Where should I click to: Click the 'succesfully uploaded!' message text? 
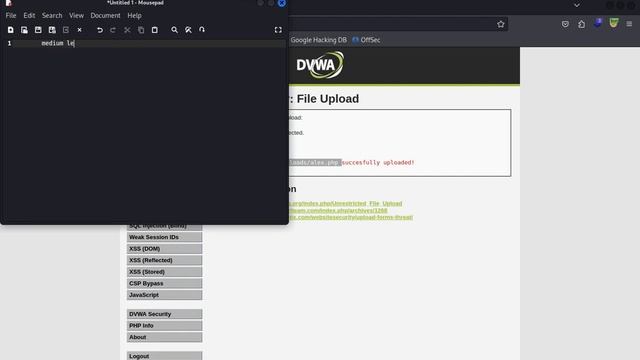tap(378, 162)
